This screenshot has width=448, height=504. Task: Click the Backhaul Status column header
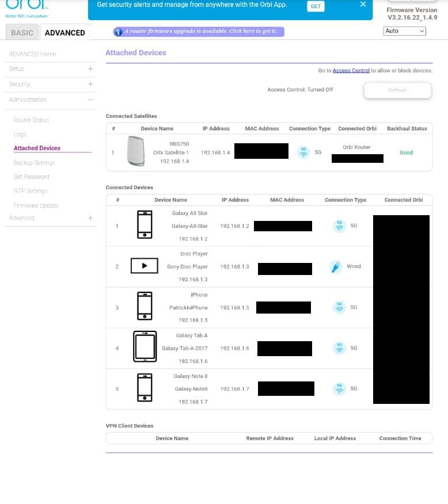407,128
